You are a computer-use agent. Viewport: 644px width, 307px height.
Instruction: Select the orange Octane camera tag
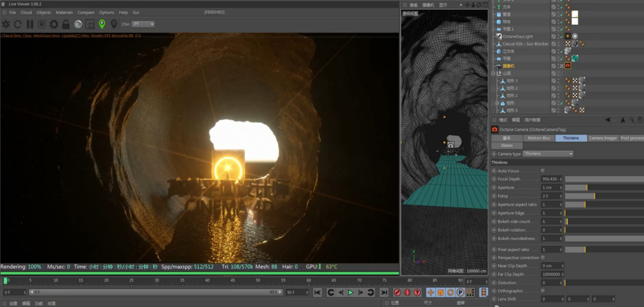pyautogui.click(x=568, y=66)
